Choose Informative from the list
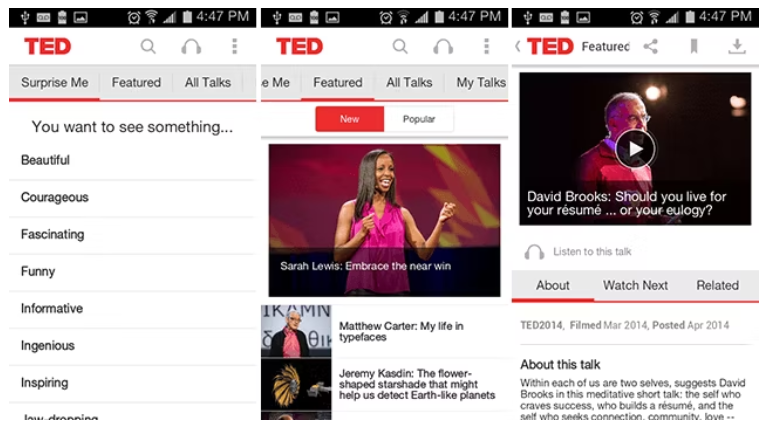771x434 pixels. (133, 309)
